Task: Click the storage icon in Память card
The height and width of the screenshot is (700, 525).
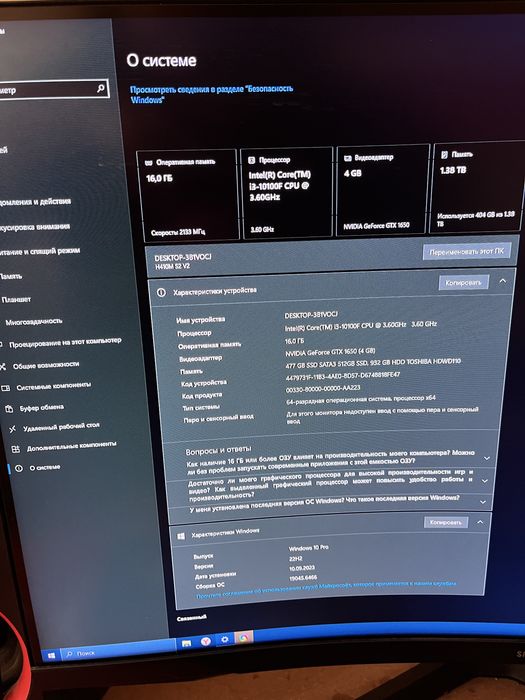Action: 444,154
